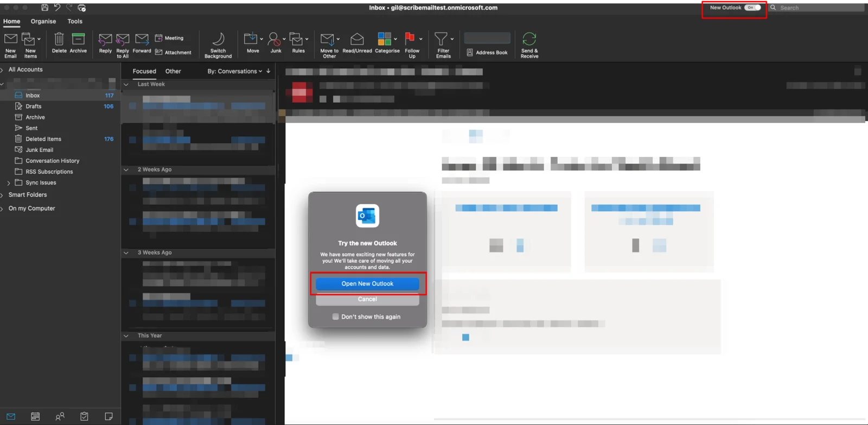Click the Categorise colored squares icon
Viewport: 868px width, 425px height.
pyautogui.click(x=385, y=39)
